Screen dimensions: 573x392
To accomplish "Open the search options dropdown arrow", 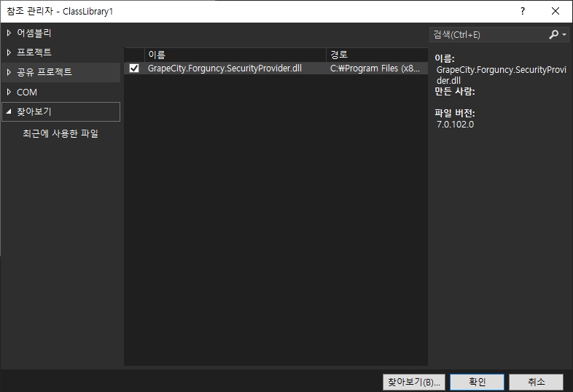I will tap(564, 35).
